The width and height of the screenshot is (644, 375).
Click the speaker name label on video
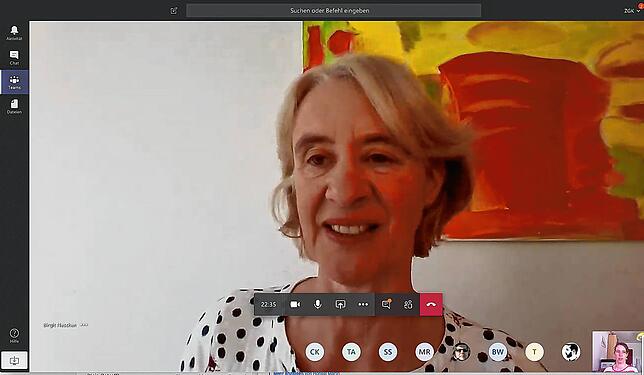60,325
